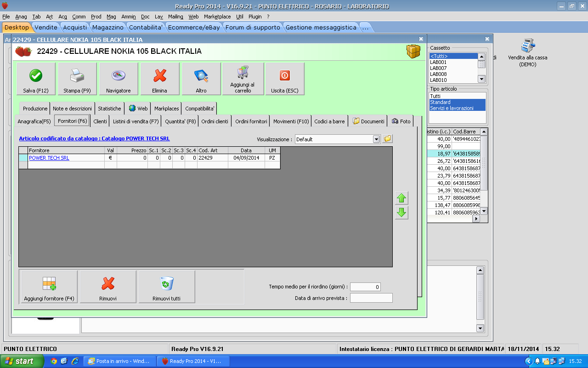Open the Anag menu
The height and width of the screenshot is (368, 588).
coord(21,17)
